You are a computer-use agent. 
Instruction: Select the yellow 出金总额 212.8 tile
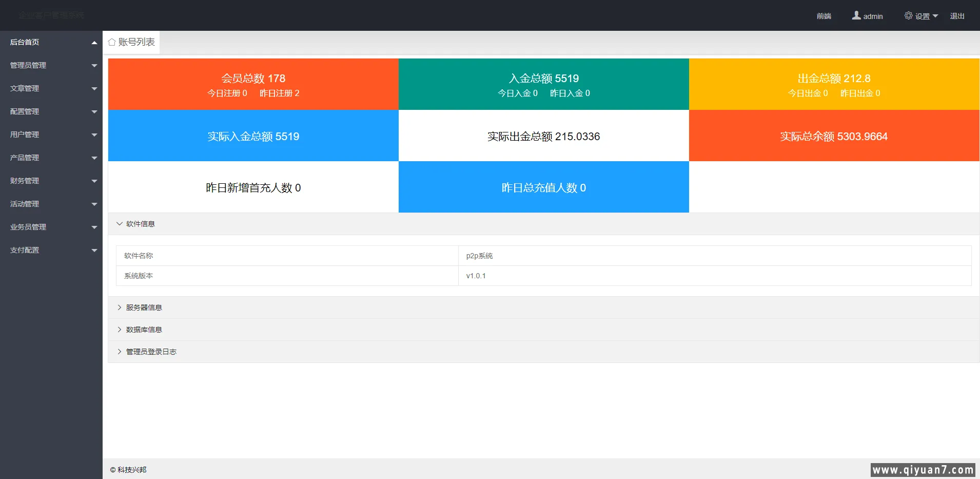834,84
